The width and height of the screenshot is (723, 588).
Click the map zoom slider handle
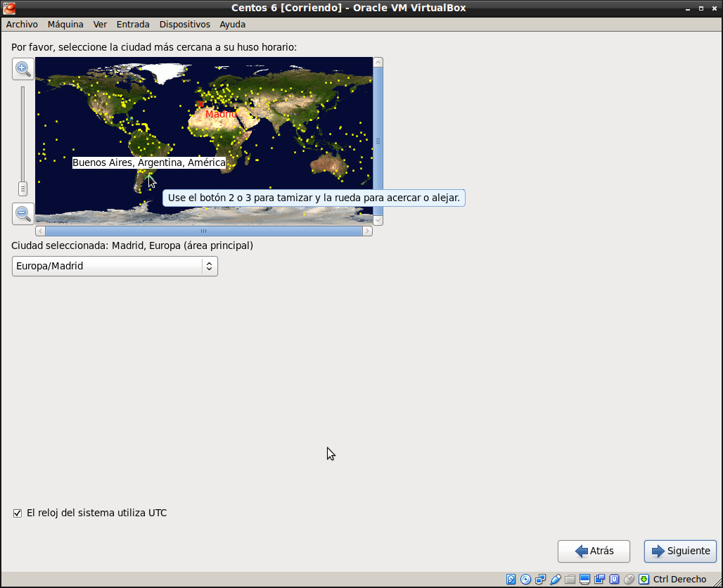click(23, 188)
